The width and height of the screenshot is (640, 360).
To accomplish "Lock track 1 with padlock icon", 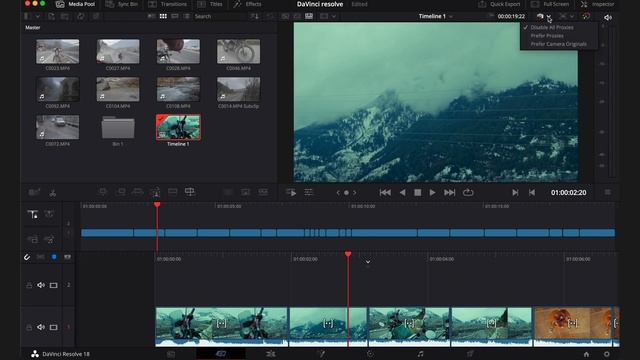I will [x=29, y=327].
